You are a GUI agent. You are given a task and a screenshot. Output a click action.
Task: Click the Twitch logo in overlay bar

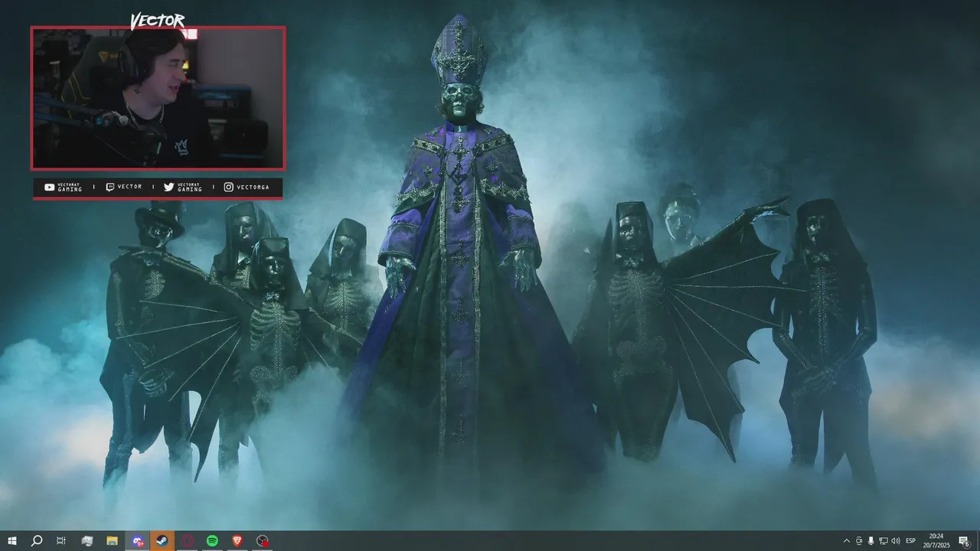(x=109, y=187)
